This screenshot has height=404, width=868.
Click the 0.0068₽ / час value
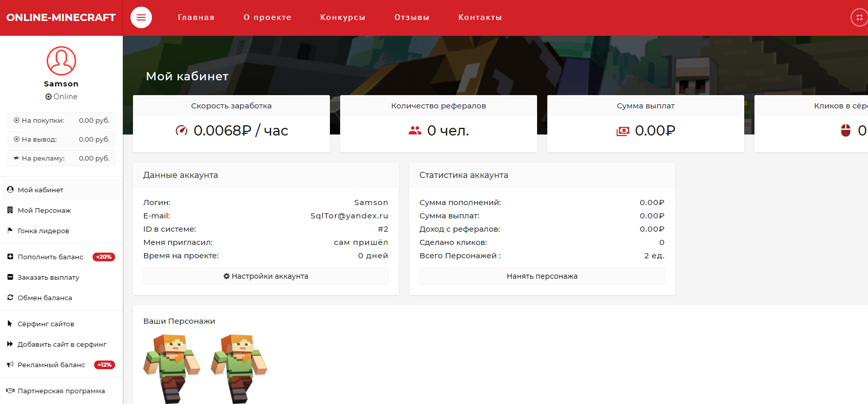click(x=241, y=130)
